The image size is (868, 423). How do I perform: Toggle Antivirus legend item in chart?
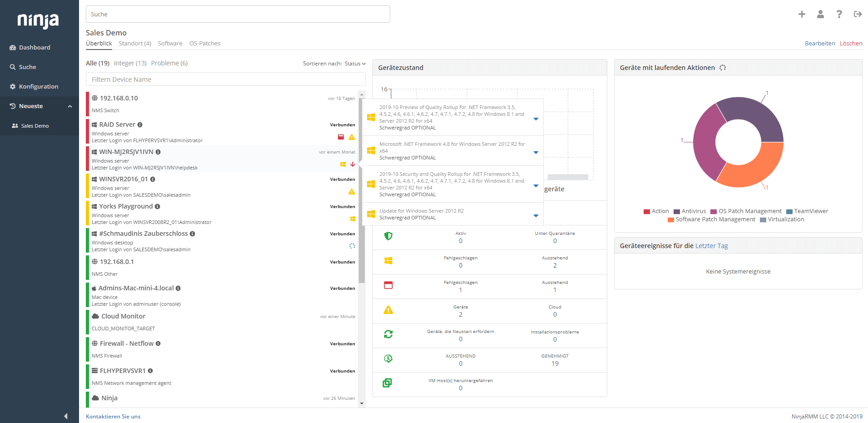click(689, 211)
